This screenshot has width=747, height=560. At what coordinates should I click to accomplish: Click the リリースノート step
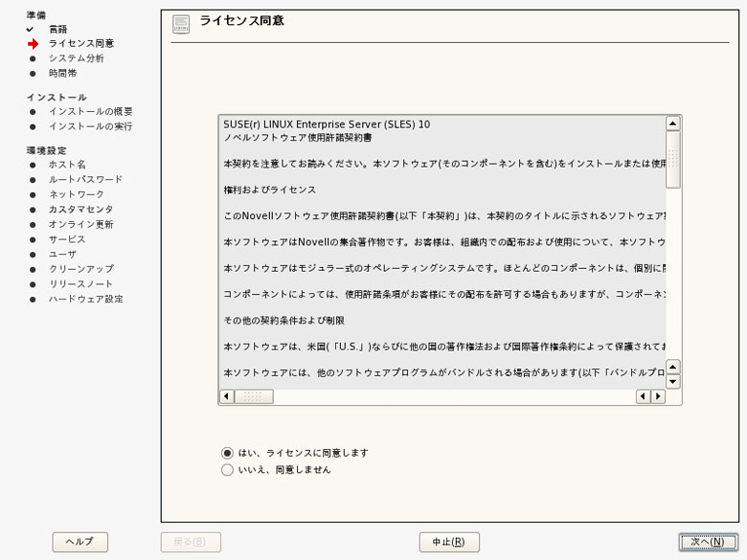(80, 284)
